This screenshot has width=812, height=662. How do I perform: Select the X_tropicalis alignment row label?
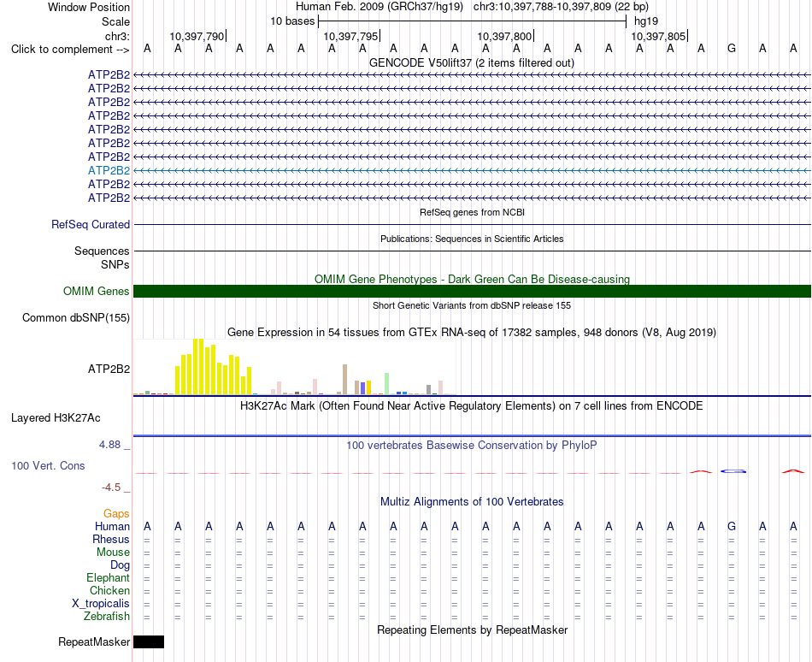[101, 604]
